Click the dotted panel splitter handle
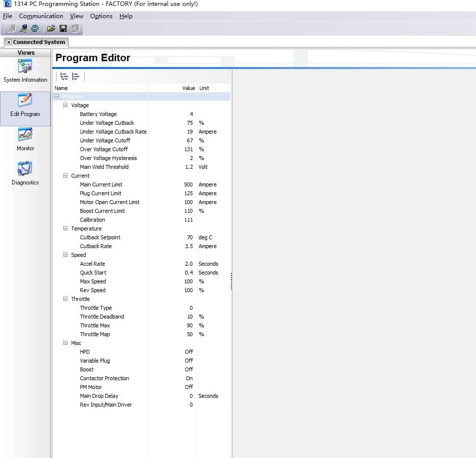The width and height of the screenshot is (476, 458). point(232,281)
